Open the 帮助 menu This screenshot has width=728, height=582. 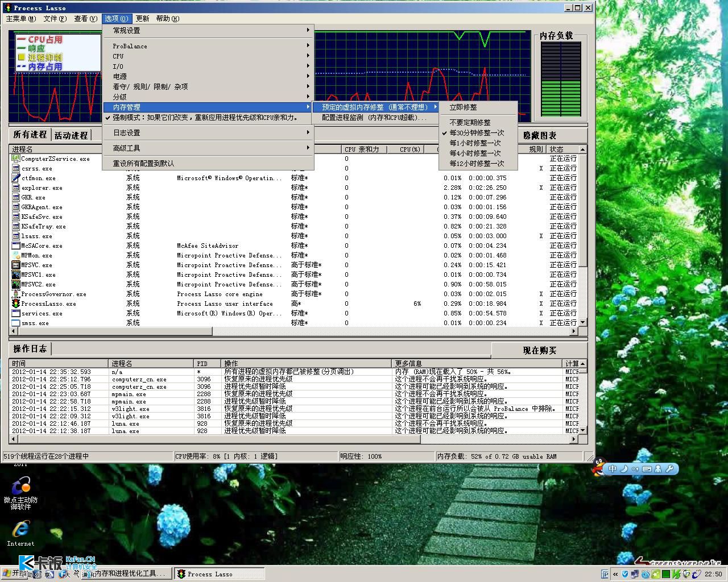tap(168, 19)
